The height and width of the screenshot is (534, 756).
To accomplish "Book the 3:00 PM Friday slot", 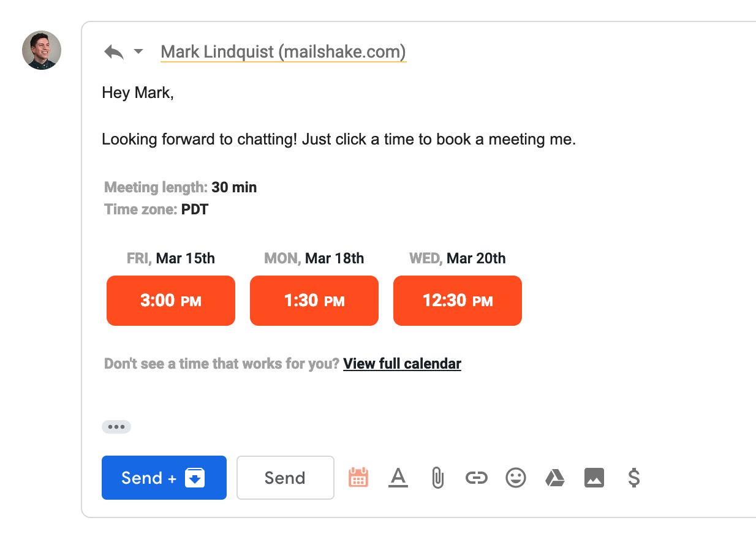I will (171, 301).
